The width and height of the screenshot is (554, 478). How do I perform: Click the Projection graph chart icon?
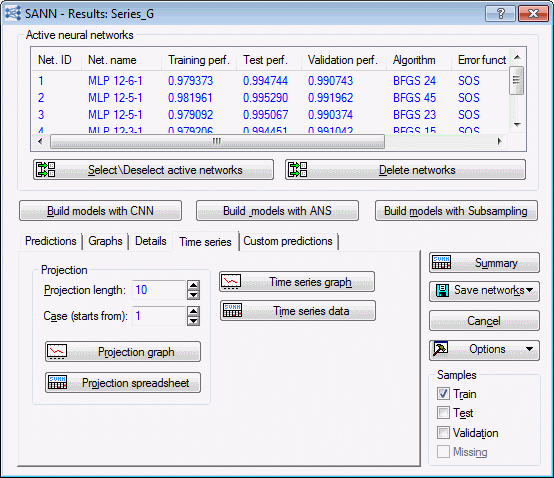[57, 352]
